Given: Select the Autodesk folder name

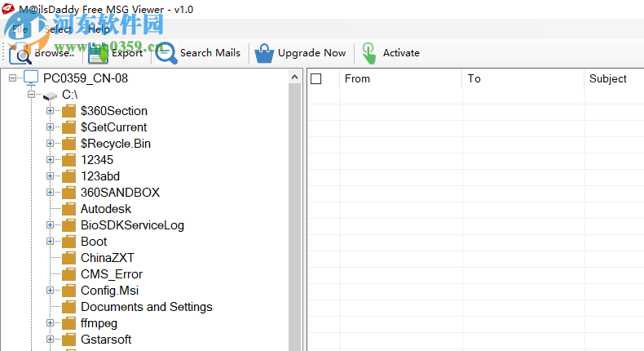Looking at the screenshot, I should click(106, 209).
